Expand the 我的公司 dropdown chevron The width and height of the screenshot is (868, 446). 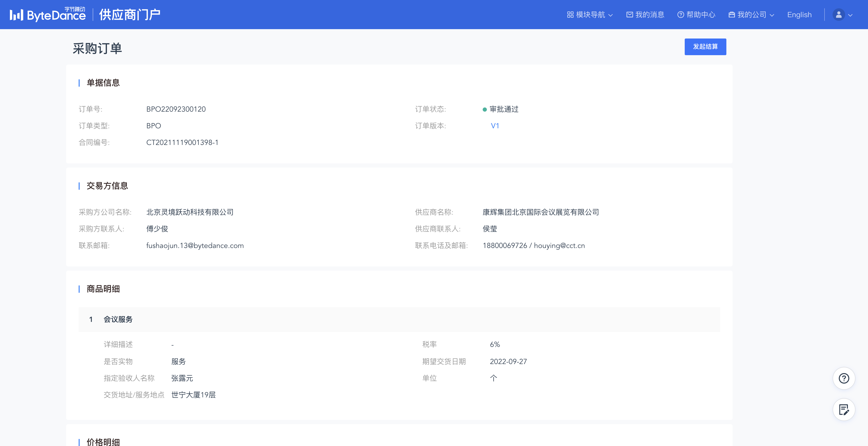(x=772, y=15)
